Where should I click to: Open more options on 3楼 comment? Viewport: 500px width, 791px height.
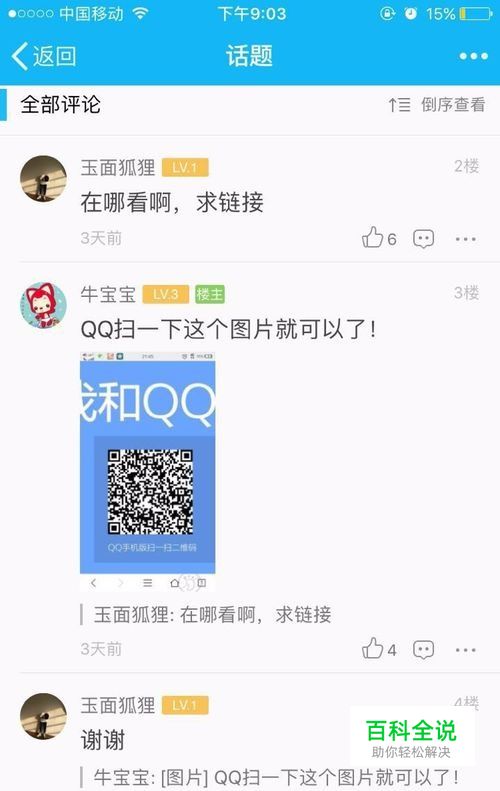tap(465, 650)
